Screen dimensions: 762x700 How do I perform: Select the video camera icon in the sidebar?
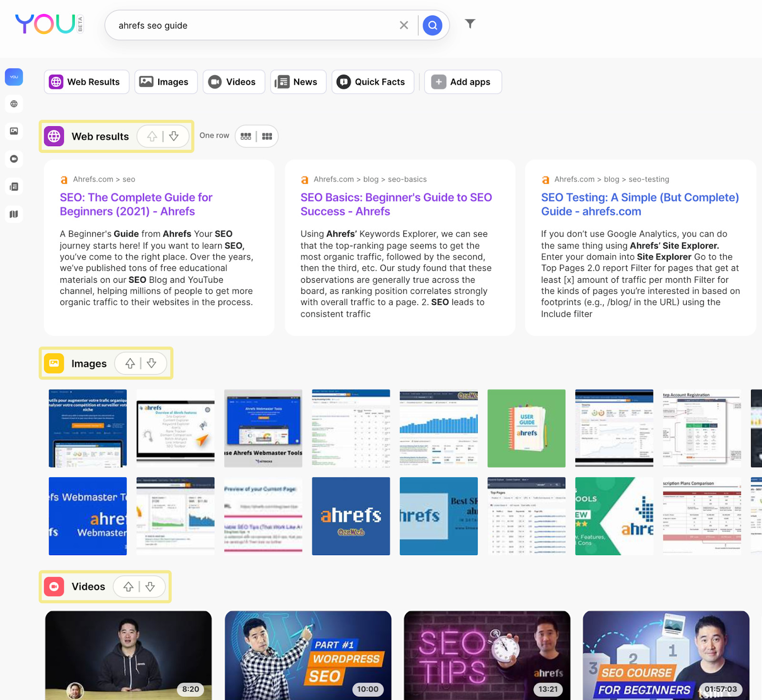click(14, 159)
